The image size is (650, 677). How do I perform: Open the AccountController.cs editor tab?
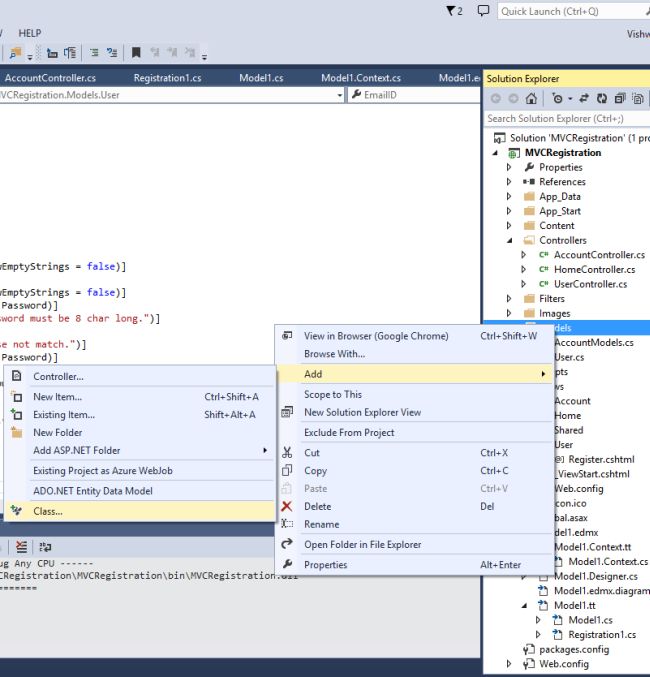point(51,77)
